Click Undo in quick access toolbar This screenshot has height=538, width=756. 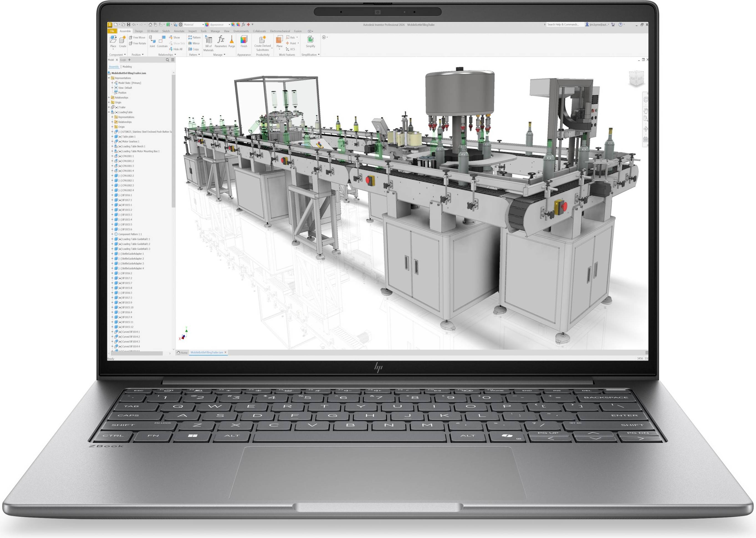(134, 25)
